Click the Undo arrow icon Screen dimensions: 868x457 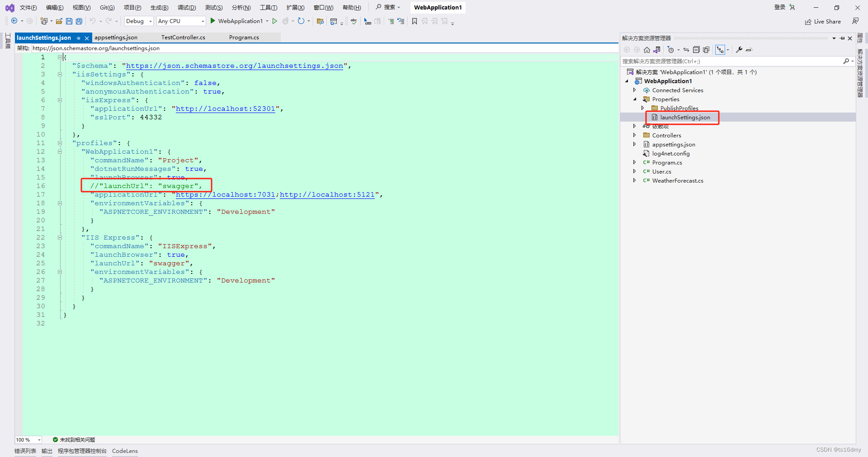(x=92, y=21)
